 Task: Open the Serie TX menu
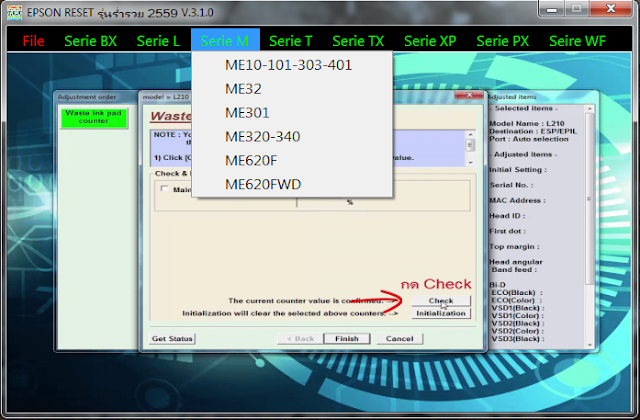coord(358,41)
